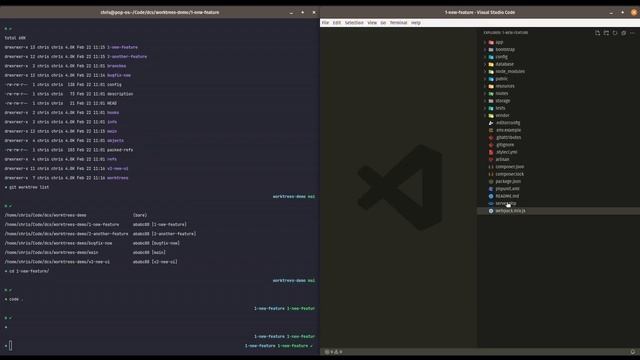
Task: Click the .styleci.yml file icon
Action: [491, 152]
